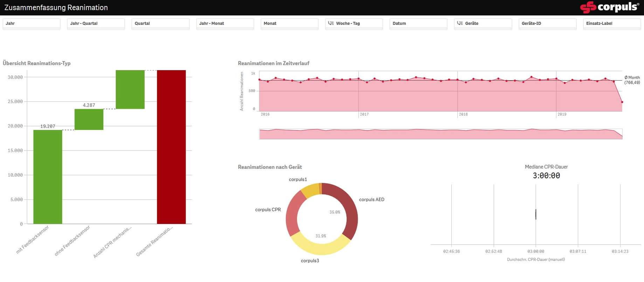Click the 'mit Feedbacksensor' axis label
Viewport: 644px width, 282px height.
(x=33, y=240)
